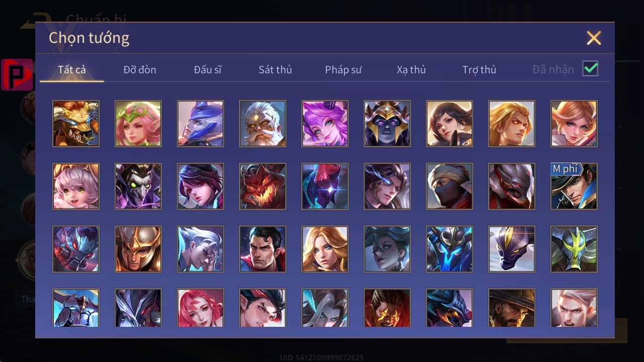Show the Sát thủ heroes tab
This screenshot has width=644, height=362.
[x=275, y=70]
